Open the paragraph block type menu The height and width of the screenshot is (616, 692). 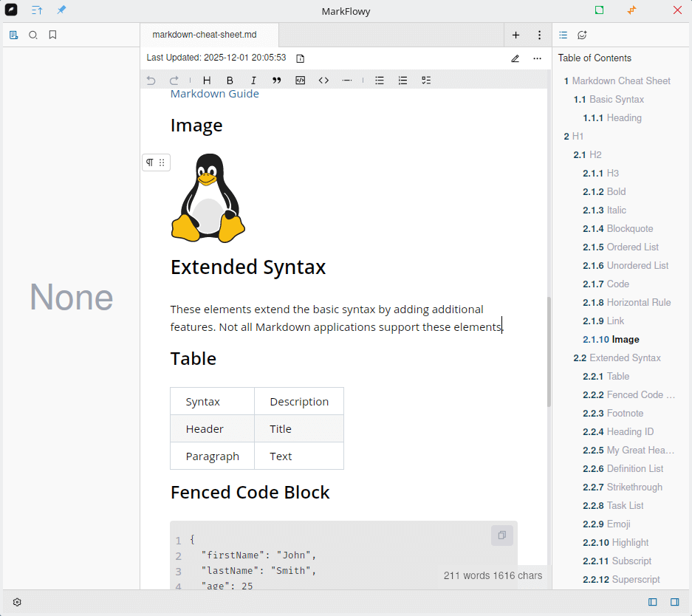pyautogui.click(x=150, y=162)
